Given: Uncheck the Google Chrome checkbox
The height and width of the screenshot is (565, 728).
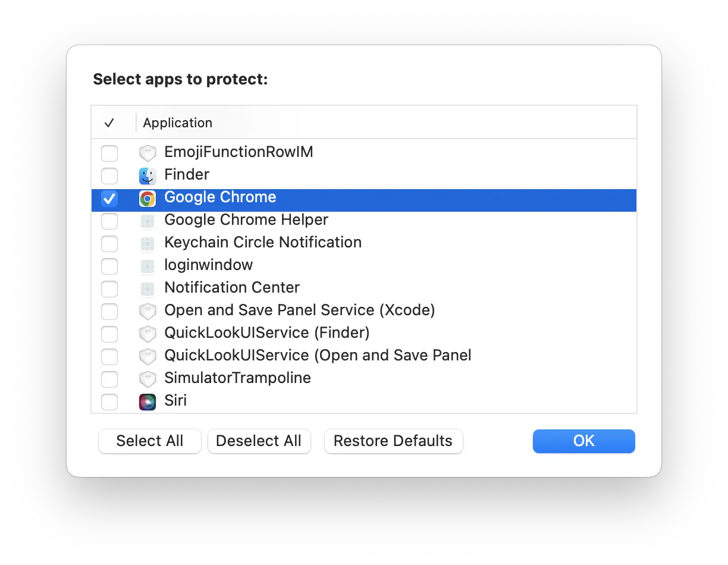Looking at the screenshot, I should [109, 198].
